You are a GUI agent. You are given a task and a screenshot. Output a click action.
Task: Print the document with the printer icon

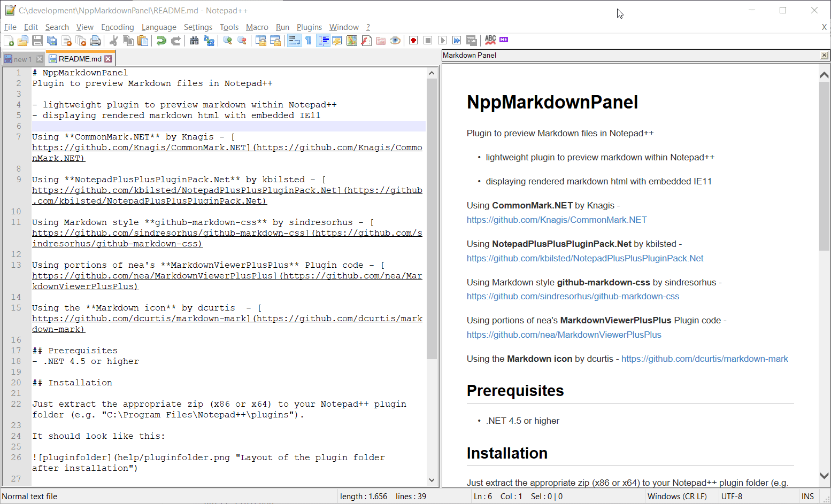[x=95, y=41]
